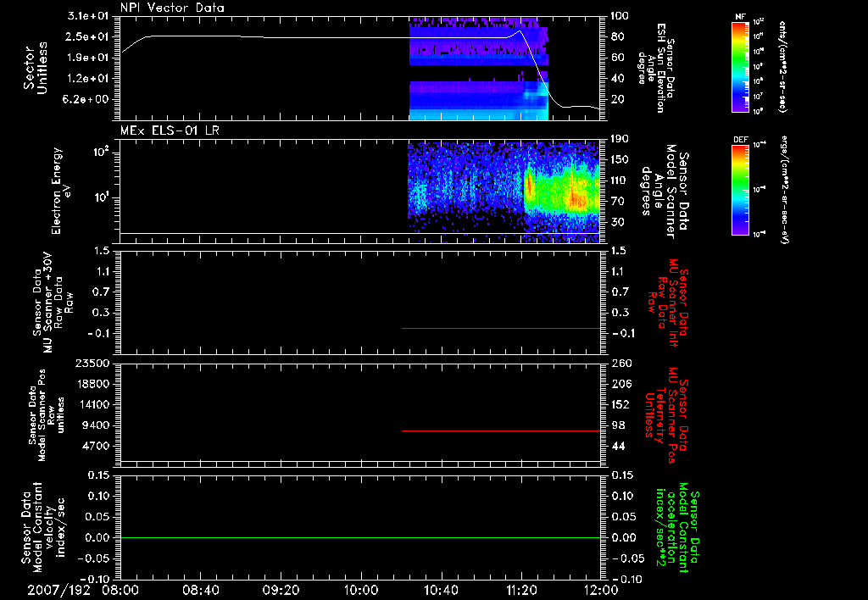Click the MU Scanner +30V Raw Data label
Image resolution: width=868 pixels, height=600 pixels.
click(52, 303)
